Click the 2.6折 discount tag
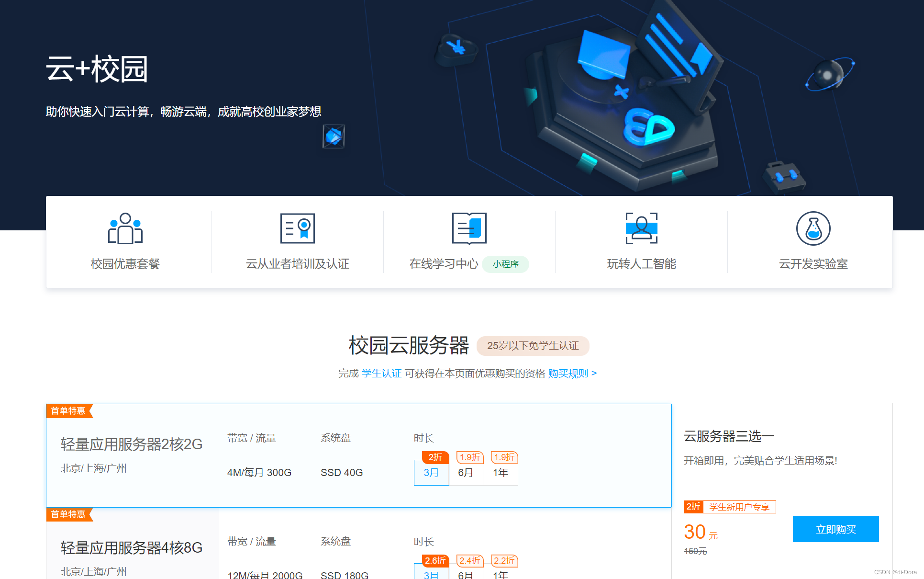This screenshot has height=579, width=924. [x=435, y=561]
